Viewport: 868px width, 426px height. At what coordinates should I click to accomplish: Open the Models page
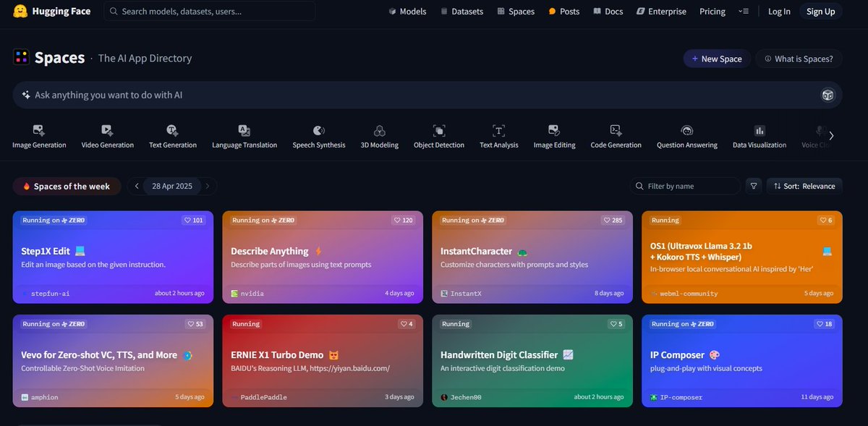coord(407,12)
